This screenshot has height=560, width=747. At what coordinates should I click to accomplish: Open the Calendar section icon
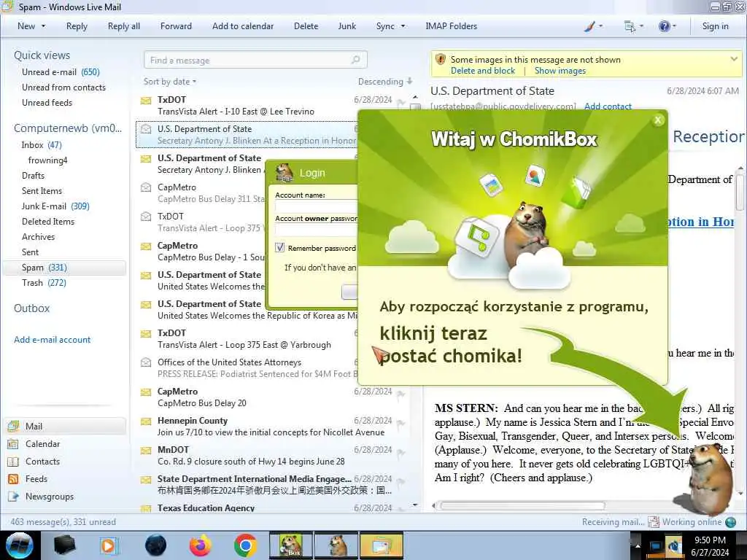(x=13, y=444)
